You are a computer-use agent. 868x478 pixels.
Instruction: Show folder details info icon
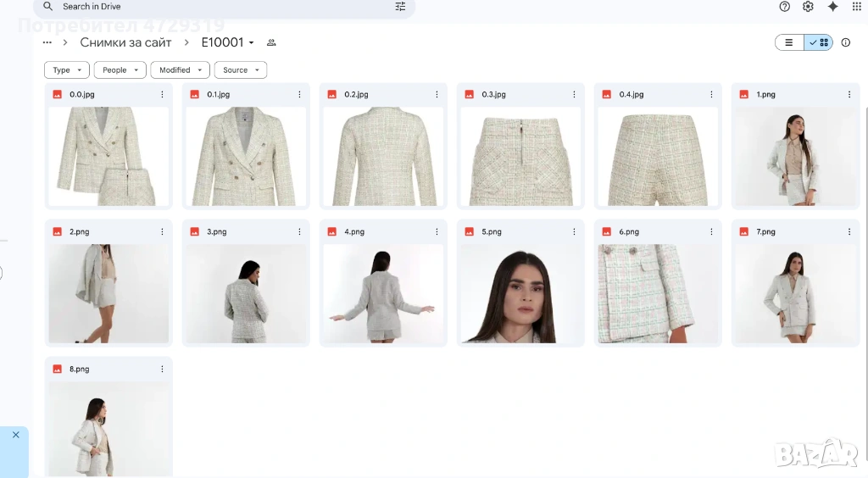(x=845, y=42)
